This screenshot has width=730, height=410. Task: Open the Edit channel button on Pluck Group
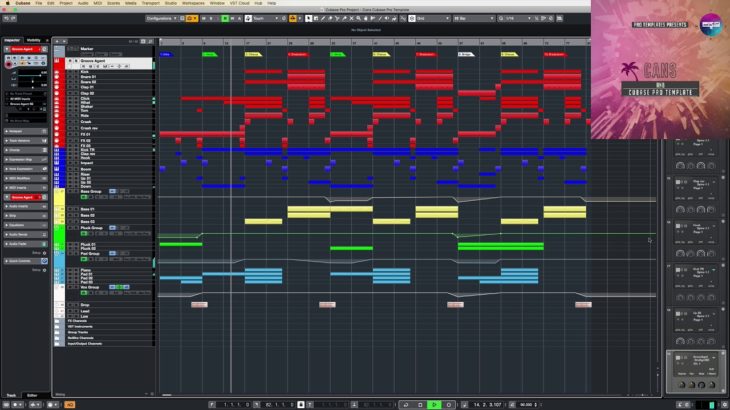click(x=112, y=228)
